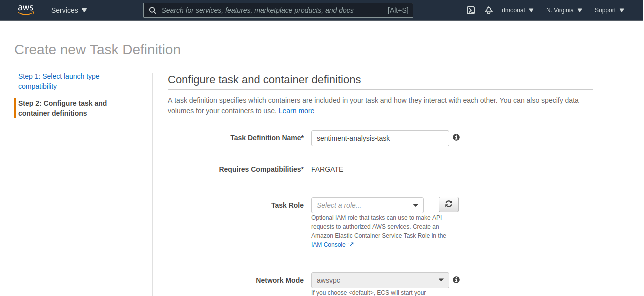Open the Task Role select dropdown
The height and width of the screenshot is (296, 644).
(x=367, y=205)
